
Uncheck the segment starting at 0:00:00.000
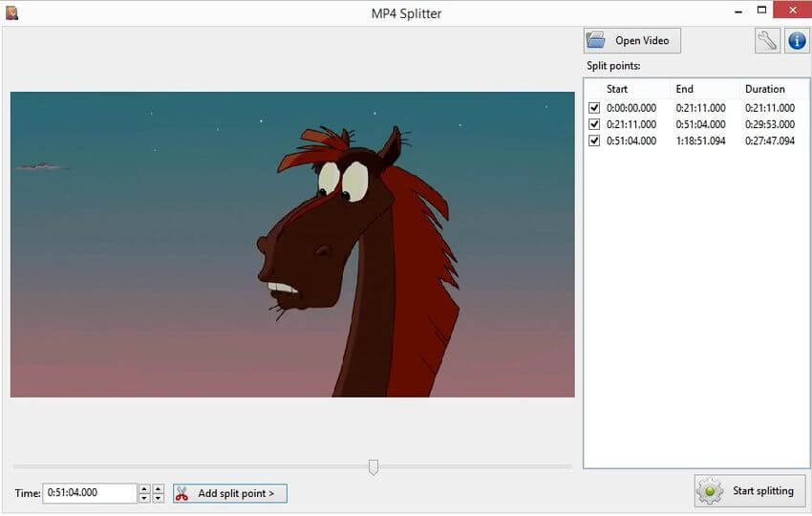[594, 108]
